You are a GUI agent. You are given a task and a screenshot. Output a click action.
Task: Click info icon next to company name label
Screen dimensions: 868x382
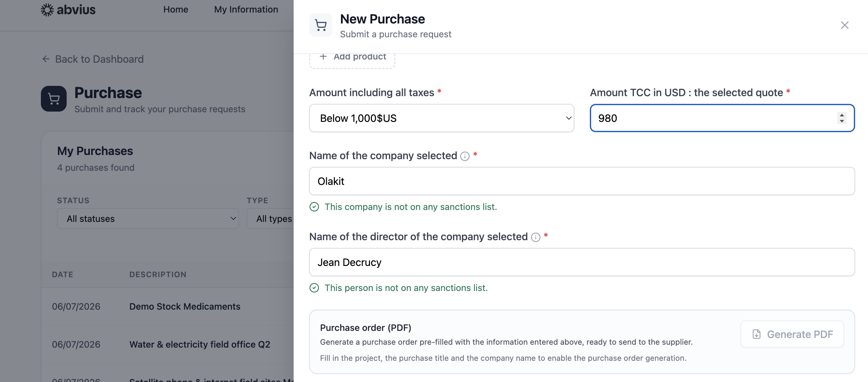(465, 156)
